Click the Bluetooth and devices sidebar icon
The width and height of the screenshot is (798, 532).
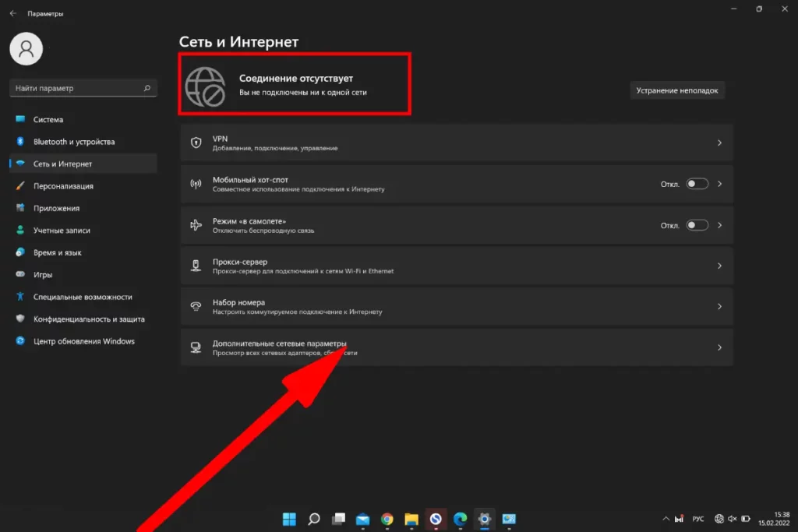[20, 142]
